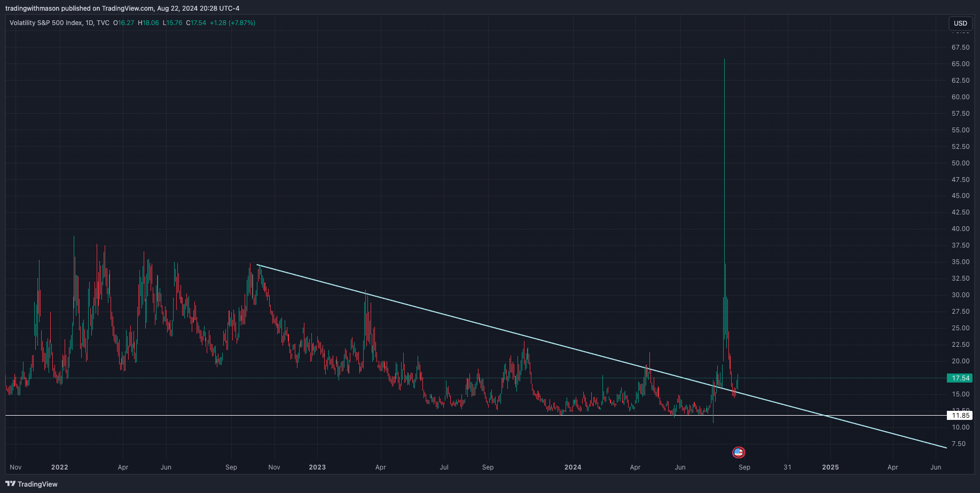This screenshot has width=980, height=493.
Task: Click the 17.54 current price label
Action: pos(960,378)
